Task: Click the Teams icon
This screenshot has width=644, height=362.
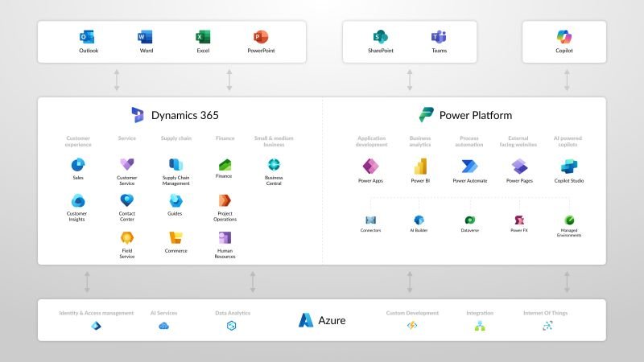Action: click(x=439, y=37)
